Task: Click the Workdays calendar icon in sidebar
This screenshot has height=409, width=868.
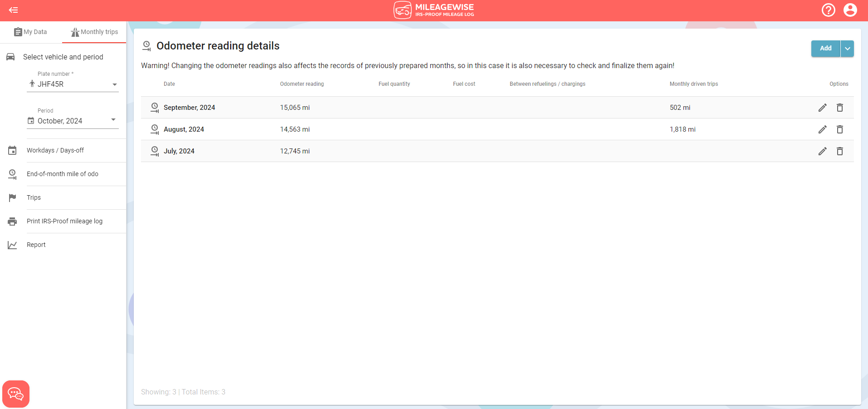Action: click(12, 150)
